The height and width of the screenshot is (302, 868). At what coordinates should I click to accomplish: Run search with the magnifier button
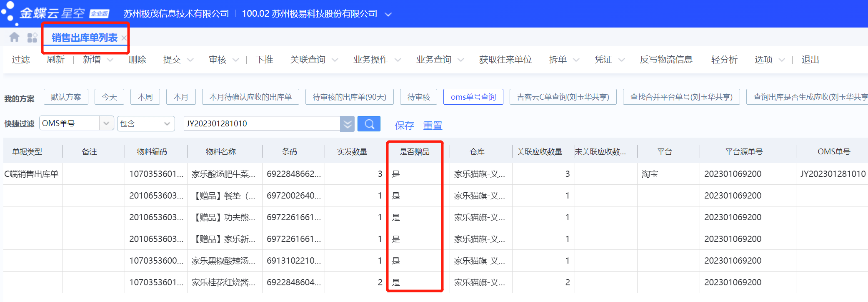369,124
